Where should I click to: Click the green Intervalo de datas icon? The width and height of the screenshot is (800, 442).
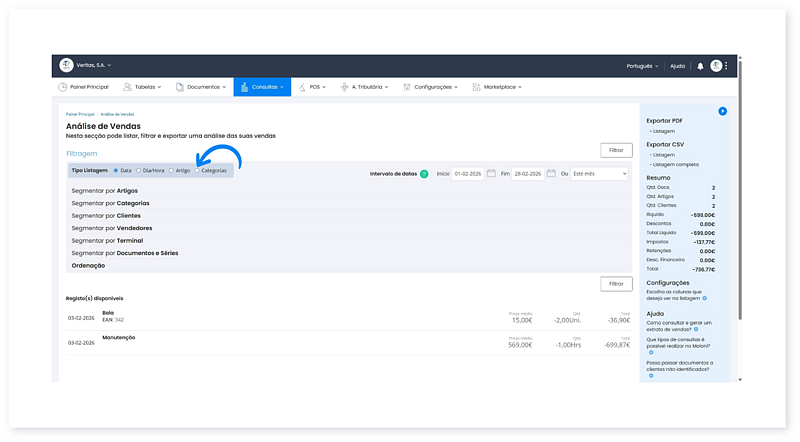[x=424, y=173]
